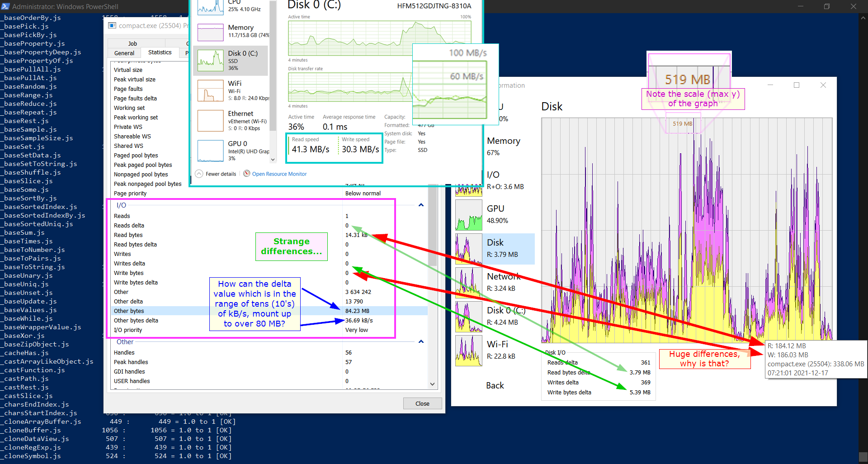The width and height of the screenshot is (868, 464).
Task: Open the GPU graph thumbnail in System Information
Action: coord(469,215)
